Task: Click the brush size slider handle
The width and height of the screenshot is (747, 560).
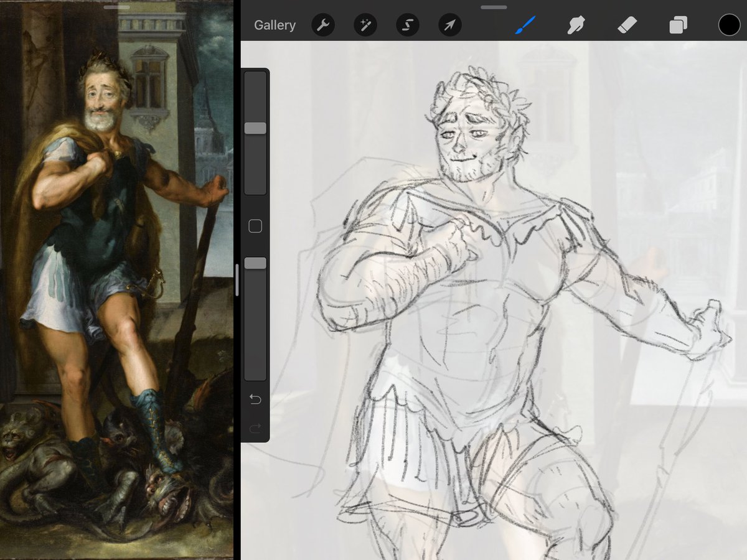Action: click(255, 128)
